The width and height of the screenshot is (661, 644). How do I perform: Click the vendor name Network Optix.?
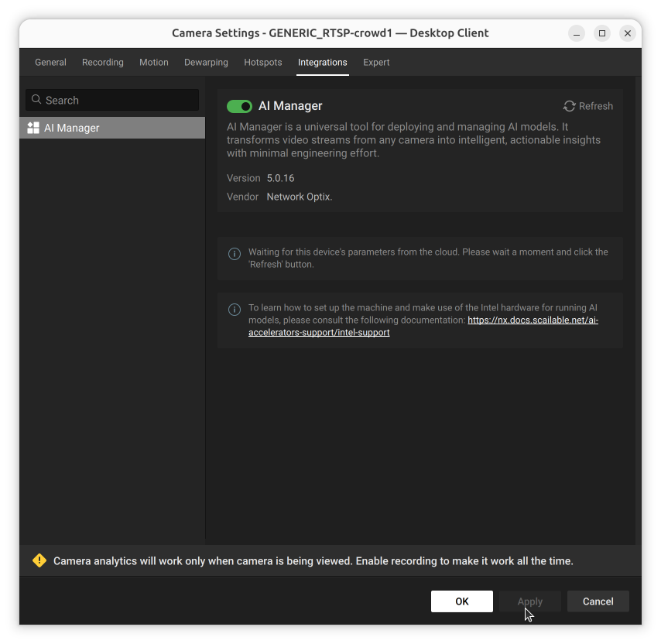300,197
